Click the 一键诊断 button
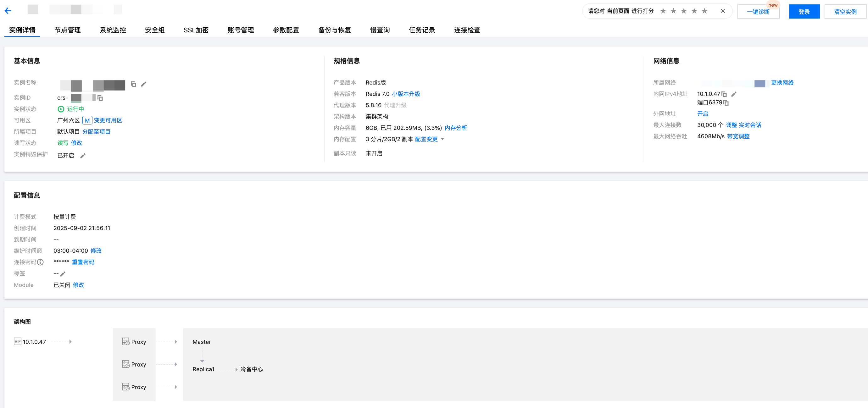The width and height of the screenshot is (868, 408). [758, 12]
